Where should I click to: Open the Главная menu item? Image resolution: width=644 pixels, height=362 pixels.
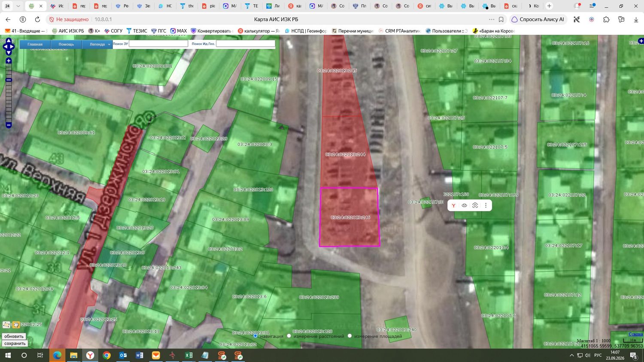(x=35, y=44)
